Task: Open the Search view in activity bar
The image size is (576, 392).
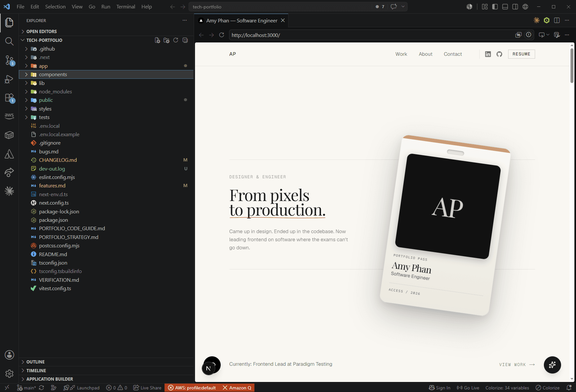Action: [9, 41]
